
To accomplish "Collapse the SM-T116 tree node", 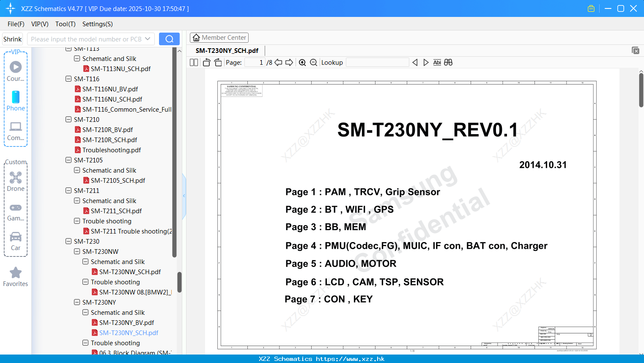I will pyautogui.click(x=69, y=79).
